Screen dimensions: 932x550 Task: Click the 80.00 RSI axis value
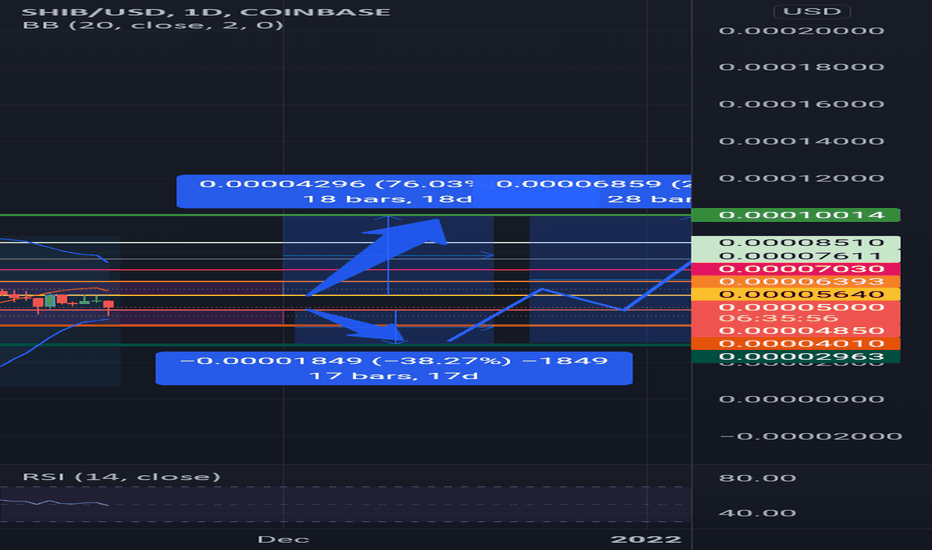pyautogui.click(x=757, y=477)
